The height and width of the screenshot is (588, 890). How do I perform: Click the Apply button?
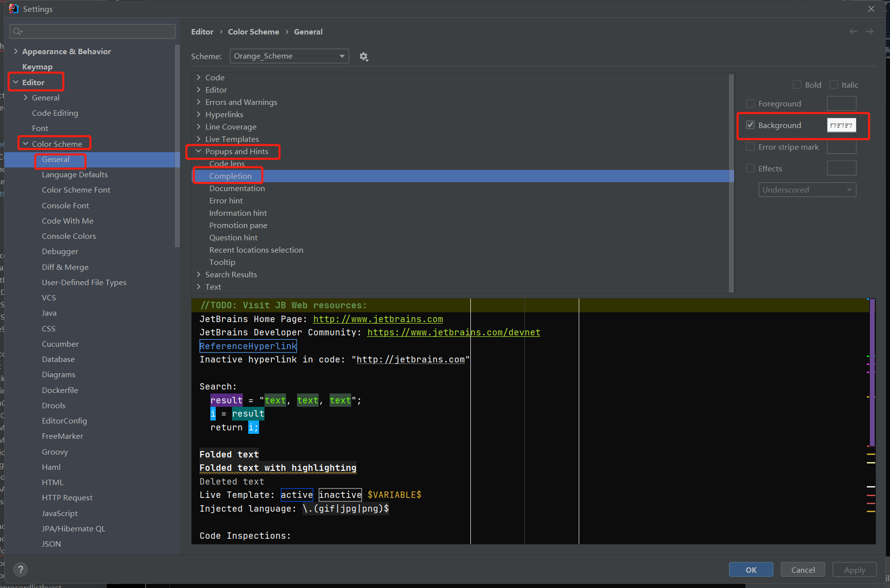tap(855, 570)
